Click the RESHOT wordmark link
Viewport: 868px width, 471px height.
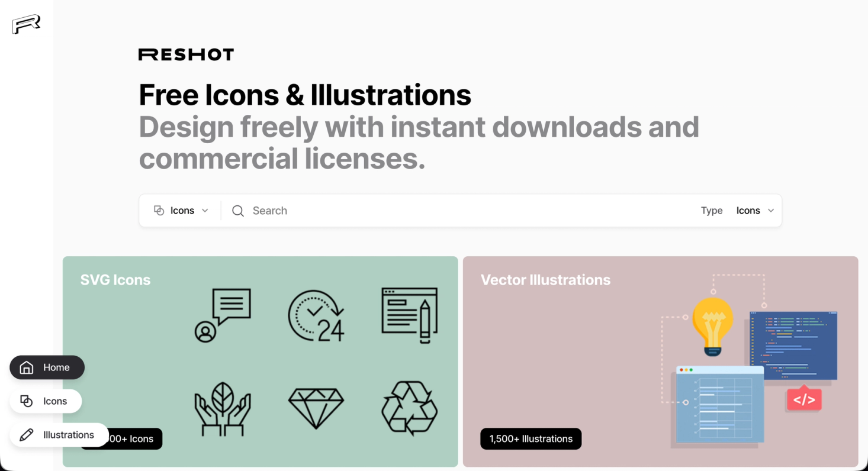186,54
